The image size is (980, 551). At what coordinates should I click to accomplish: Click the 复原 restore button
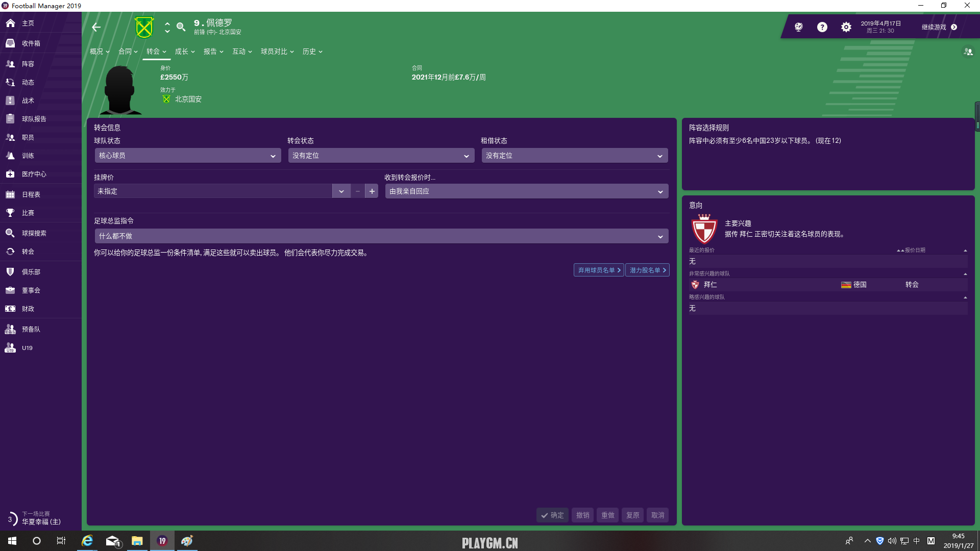[x=632, y=515]
